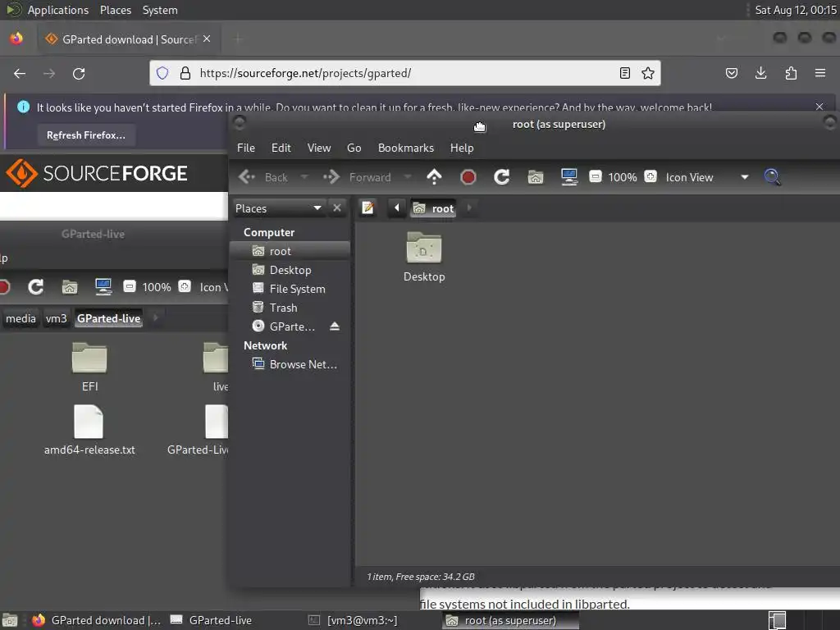
Task: Open the Firefox downloads icon
Action: pos(760,73)
